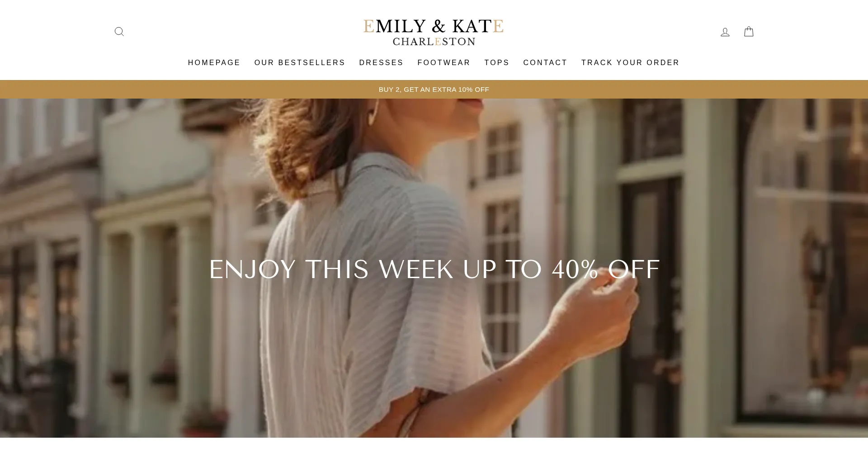Image resolution: width=868 pixels, height=449 pixels.
Task: Open the Track Your Order link
Action: point(630,62)
